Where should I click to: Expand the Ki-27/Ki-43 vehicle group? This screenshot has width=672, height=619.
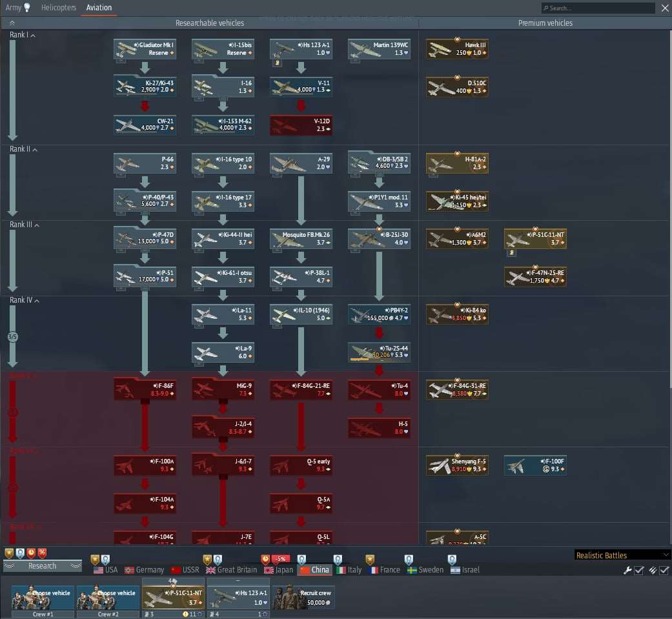tap(145, 87)
